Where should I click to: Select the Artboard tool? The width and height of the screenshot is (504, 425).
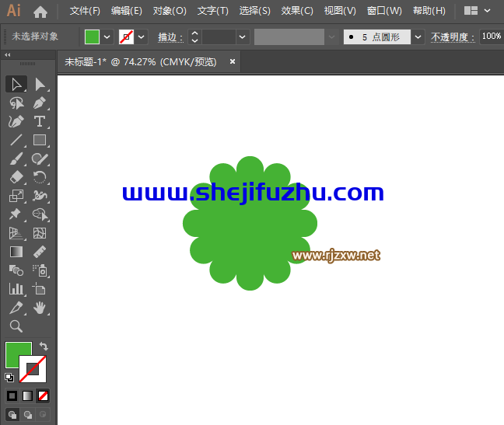[40, 289]
